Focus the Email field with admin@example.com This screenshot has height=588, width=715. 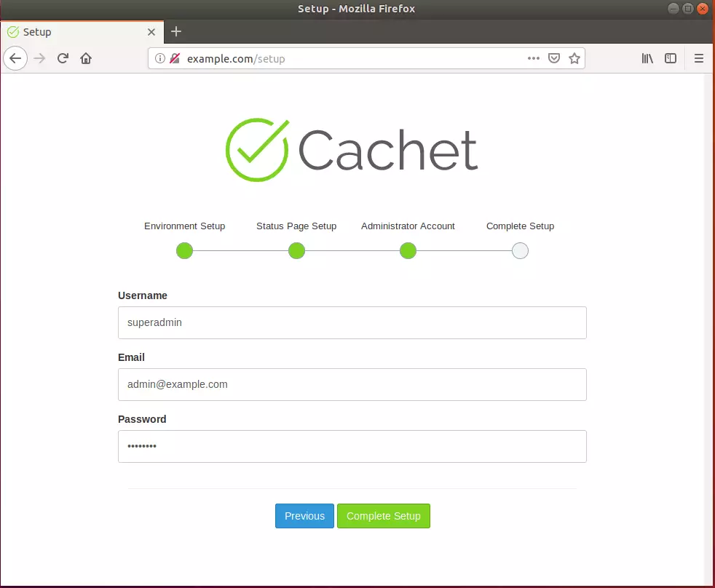pyautogui.click(x=352, y=385)
